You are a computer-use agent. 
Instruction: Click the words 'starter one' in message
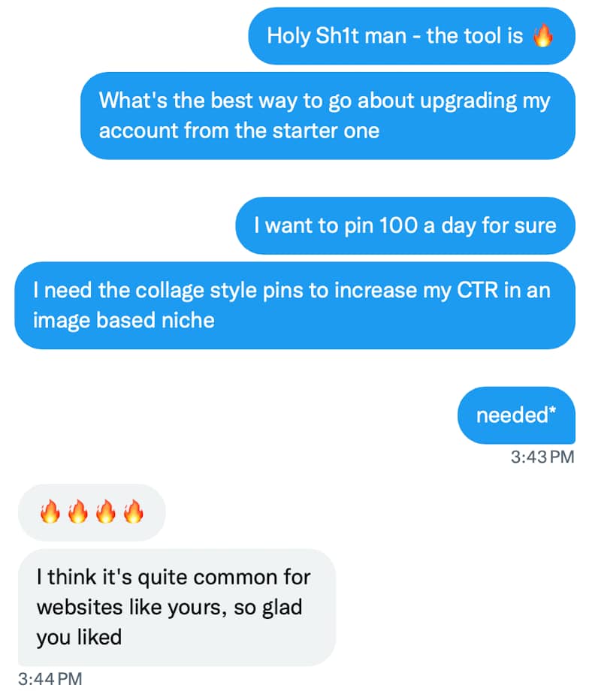point(326,131)
